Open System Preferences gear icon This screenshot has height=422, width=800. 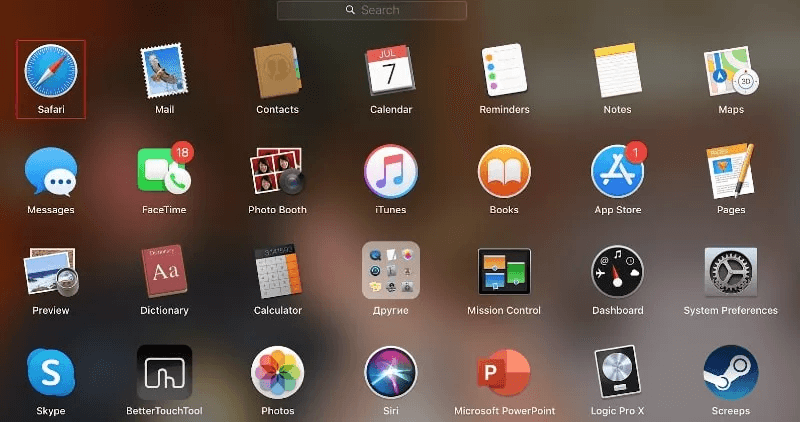click(731, 271)
